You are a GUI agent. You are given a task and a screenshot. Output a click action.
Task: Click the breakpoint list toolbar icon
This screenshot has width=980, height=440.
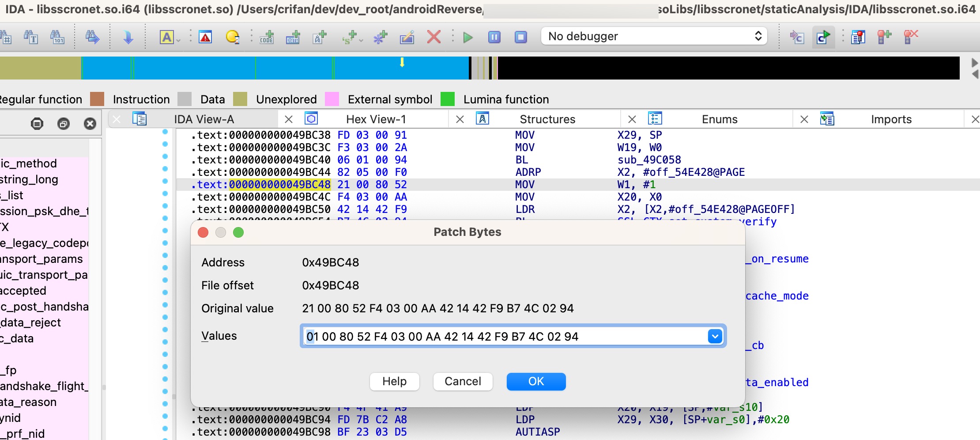858,37
